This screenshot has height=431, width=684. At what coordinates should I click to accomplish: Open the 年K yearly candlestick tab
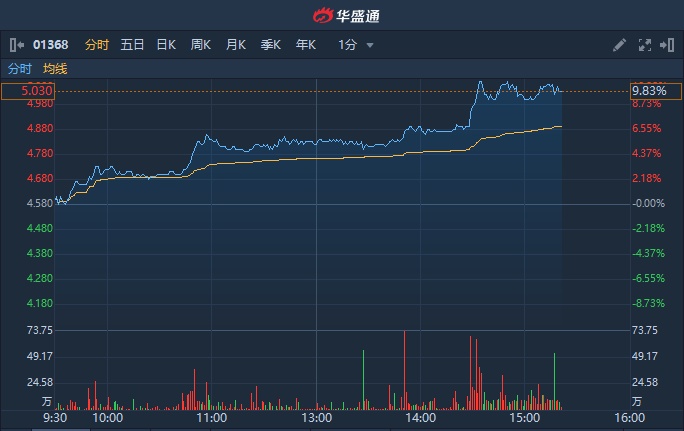coord(306,45)
